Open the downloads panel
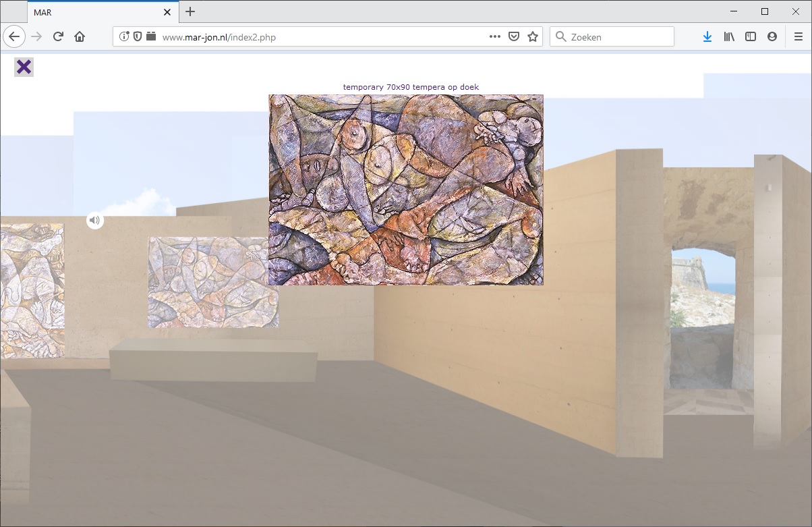The image size is (812, 527). pos(707,37)
